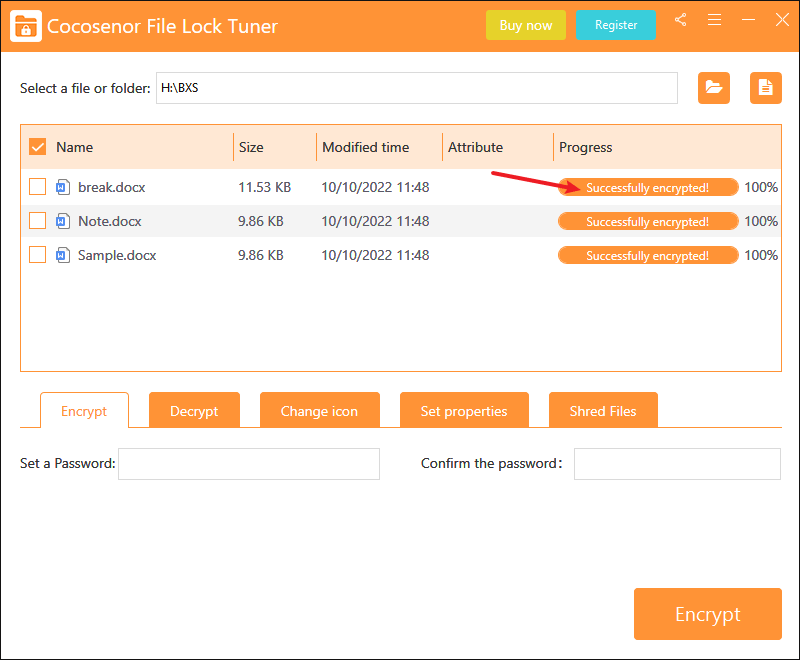This screenshot has height=660, width=800.
Task: Open the Change icon tab
Action: (x=319, y=411)
